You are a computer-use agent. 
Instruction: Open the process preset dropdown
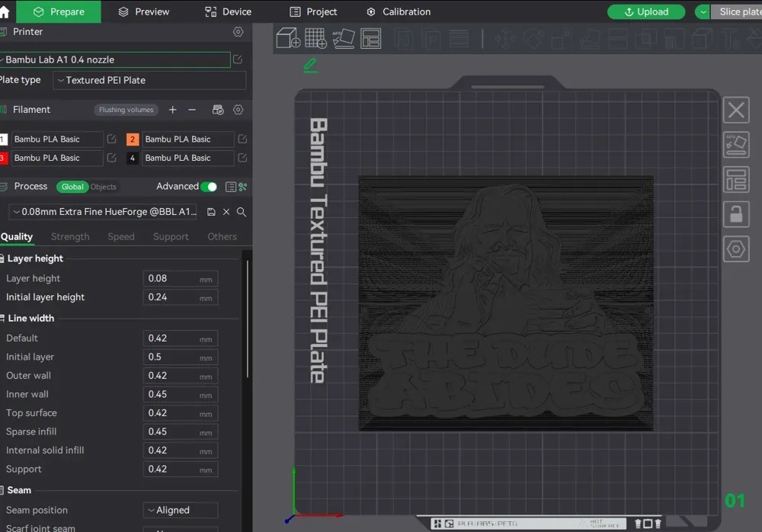pos(103,212)
